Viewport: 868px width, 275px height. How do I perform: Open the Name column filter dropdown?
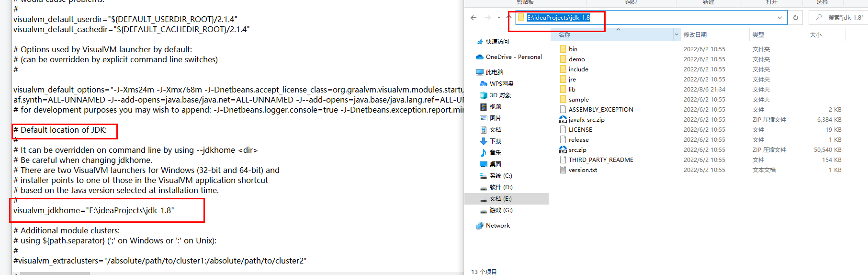(676, 34)
